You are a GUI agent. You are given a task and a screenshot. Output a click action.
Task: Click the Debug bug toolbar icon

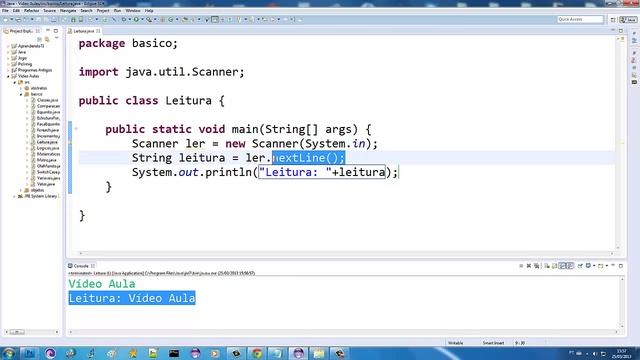124,20
